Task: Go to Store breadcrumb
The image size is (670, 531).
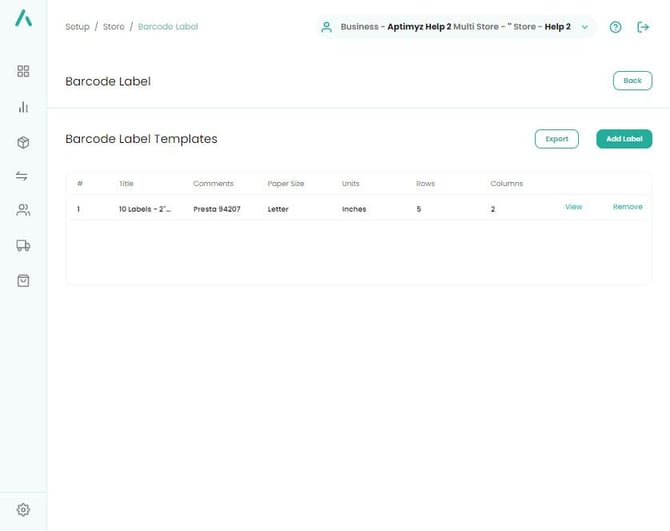Action: tap(114, 27)
